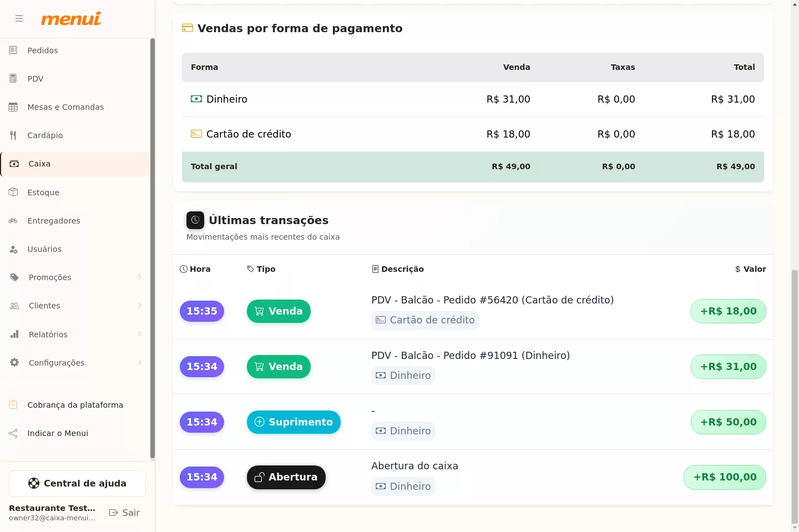Screen dimensions: 799x532
Task: Click the Cobrança da plataforma clipboard icon
Action: coord(13,405)
